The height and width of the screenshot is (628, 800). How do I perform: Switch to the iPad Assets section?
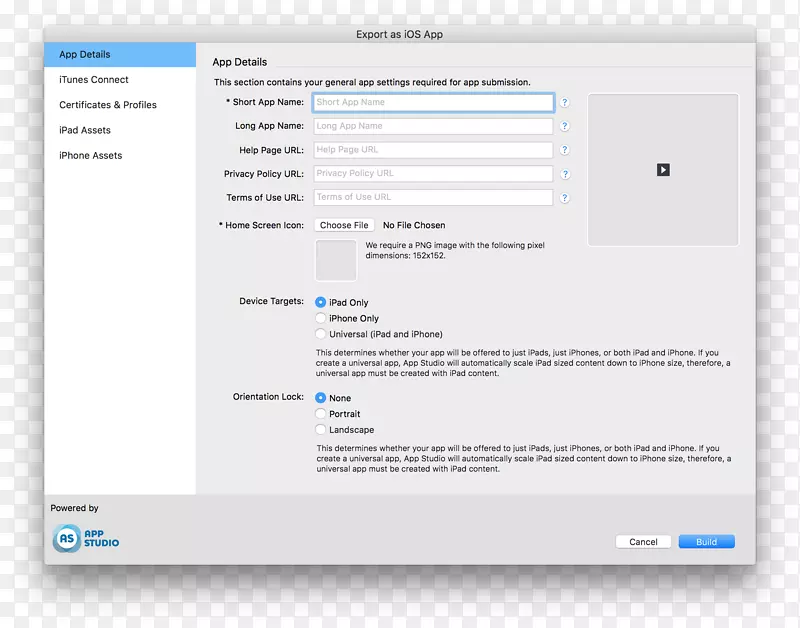85,129
